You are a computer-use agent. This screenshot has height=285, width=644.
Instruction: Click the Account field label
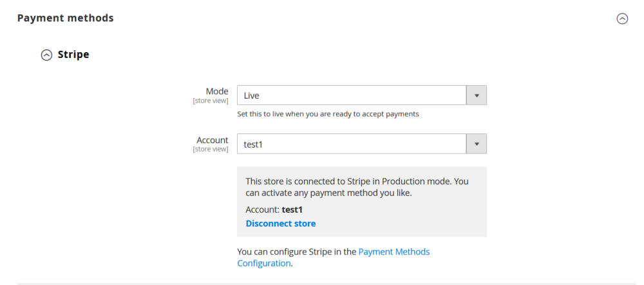point(213,140)
